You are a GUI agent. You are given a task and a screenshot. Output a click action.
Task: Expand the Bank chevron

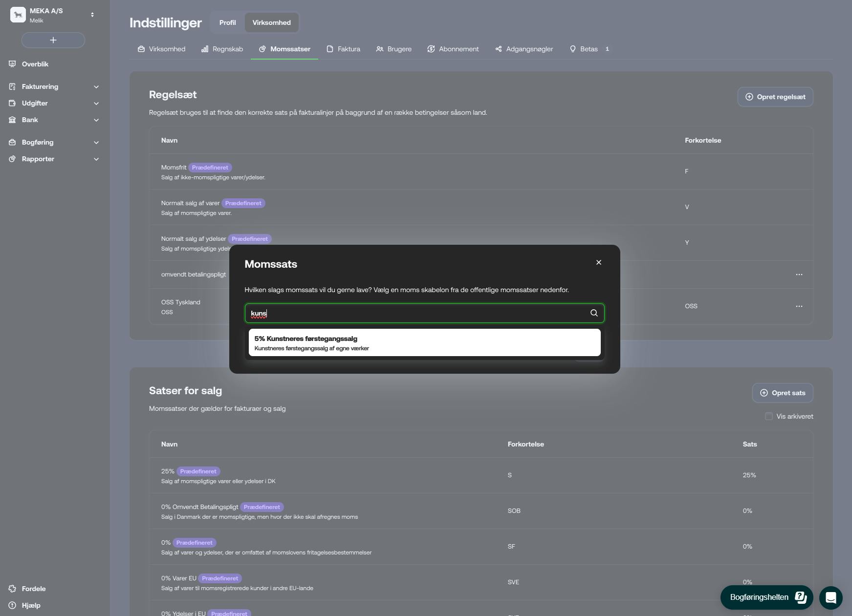(x=96, y=120)
